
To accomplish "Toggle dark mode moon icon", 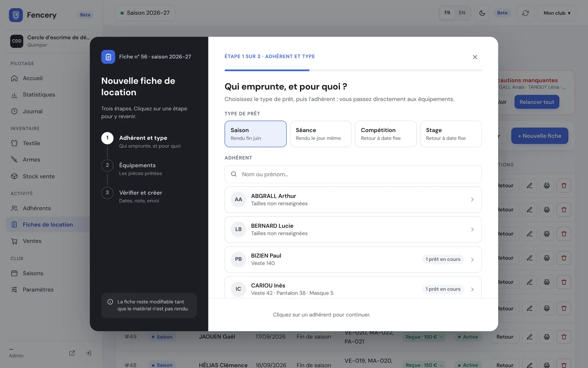I will 482,13.
